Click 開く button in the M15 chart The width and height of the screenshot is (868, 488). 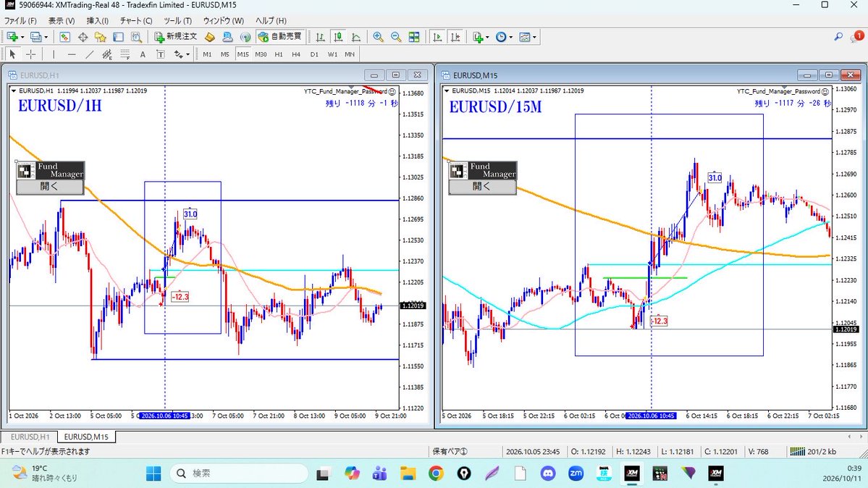(x=481, y=187)
